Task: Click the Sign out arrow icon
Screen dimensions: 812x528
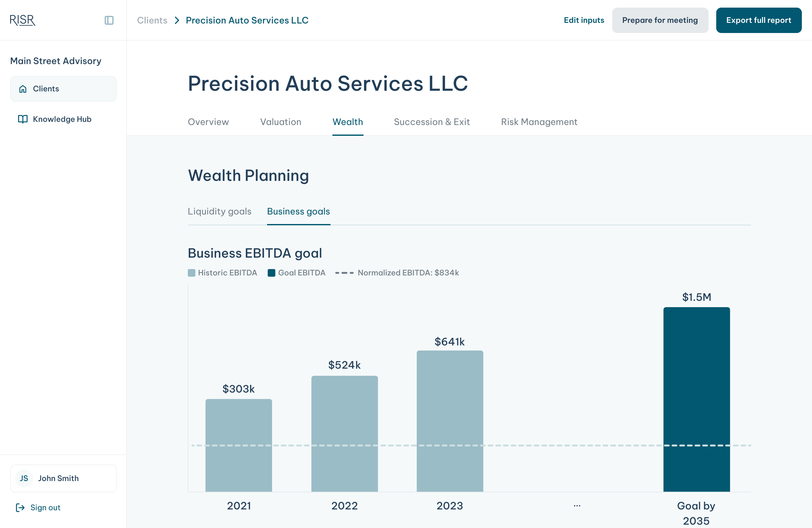Action: click(20, 507)
